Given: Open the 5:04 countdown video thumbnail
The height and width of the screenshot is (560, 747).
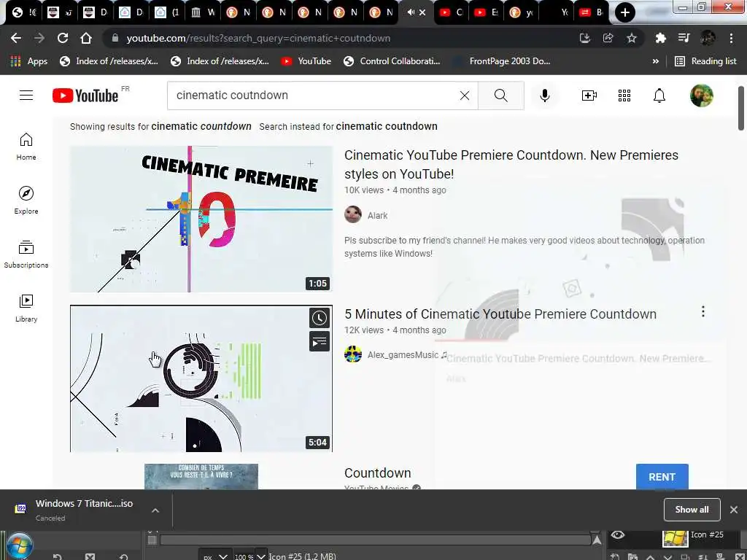Looking at the screenshot, I should tap(201, 378).
